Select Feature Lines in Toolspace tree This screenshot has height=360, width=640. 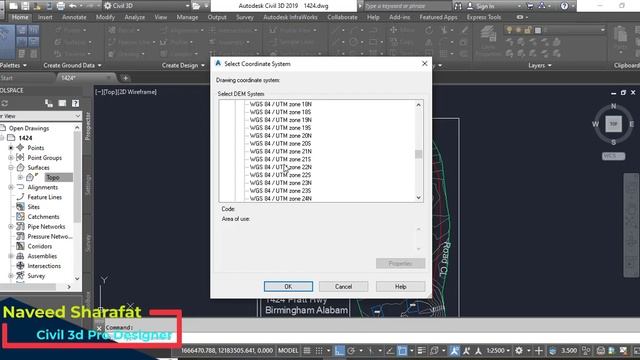point(44,197)
